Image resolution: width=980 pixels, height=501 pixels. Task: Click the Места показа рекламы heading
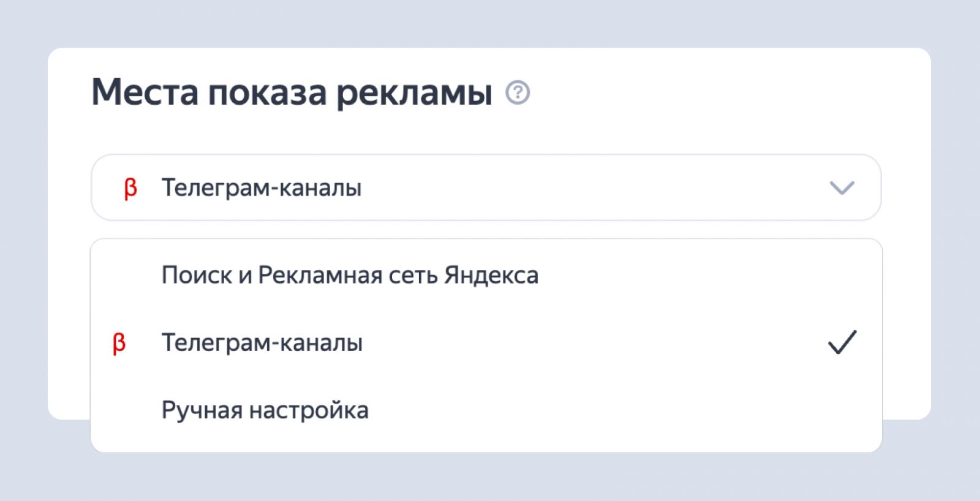[x=292, y=92]
